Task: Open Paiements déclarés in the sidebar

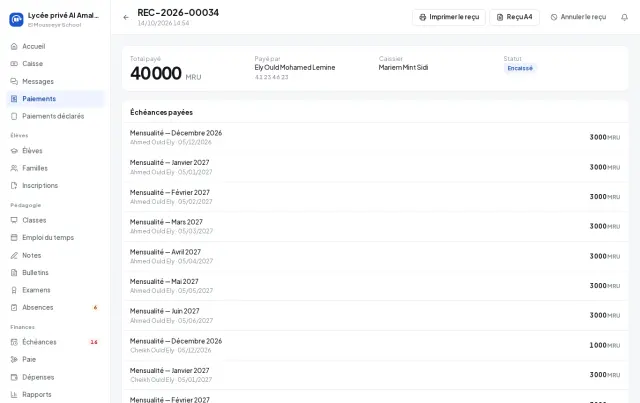Action: click(55, 116)
